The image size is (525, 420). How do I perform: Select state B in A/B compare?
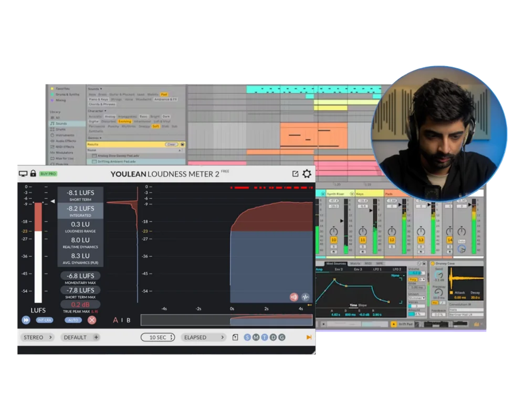(x=128, y=320)
